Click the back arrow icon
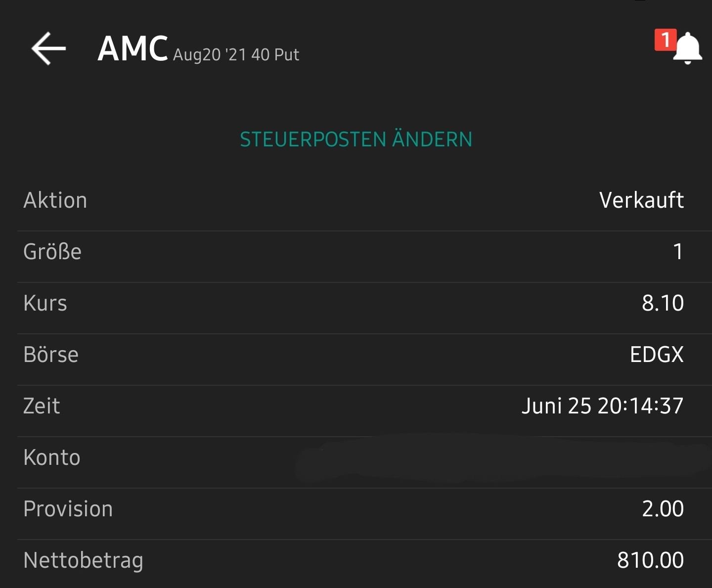 click(x=47, y=48)
